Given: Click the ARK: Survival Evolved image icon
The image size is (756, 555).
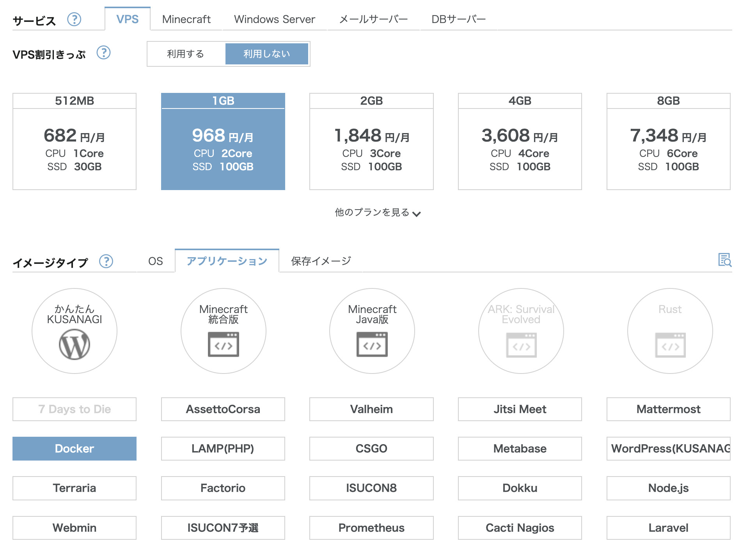Looking at the screenshot, I should [520, 331].
